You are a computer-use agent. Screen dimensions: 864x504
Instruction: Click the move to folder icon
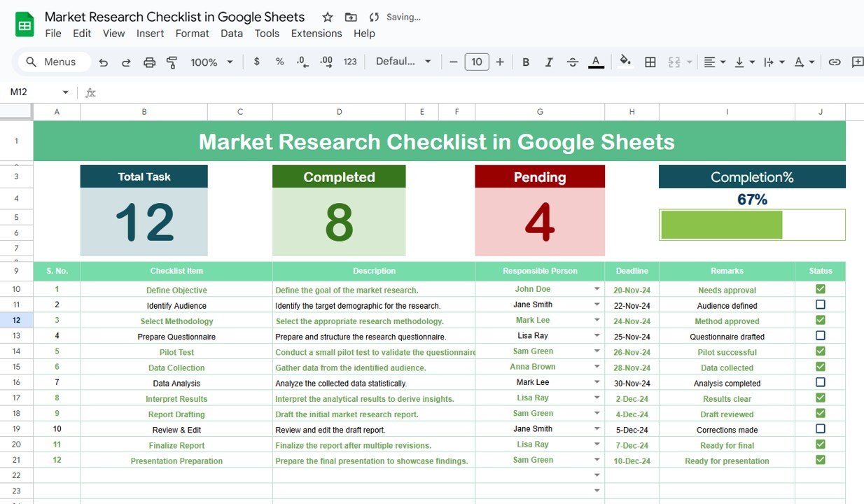tap(351, 17)
